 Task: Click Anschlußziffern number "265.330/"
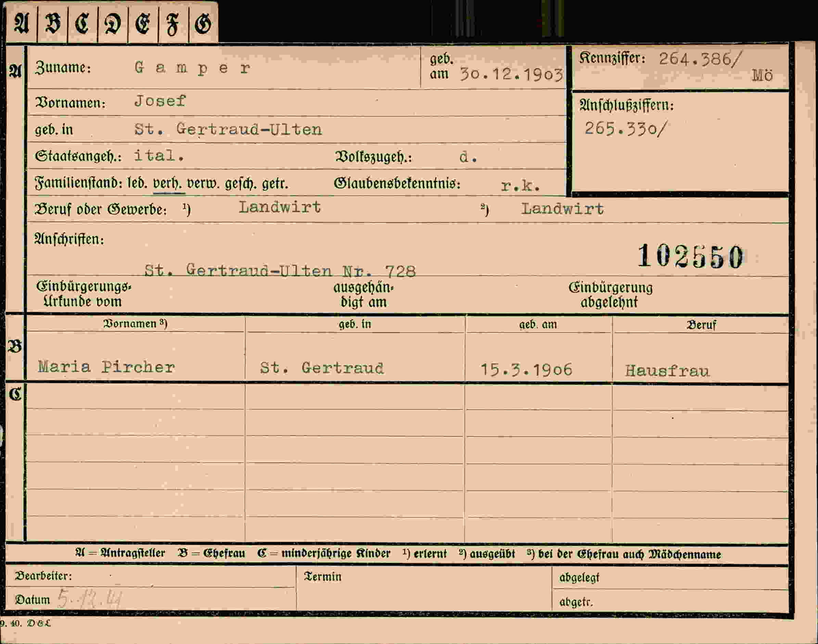[626, 129]
